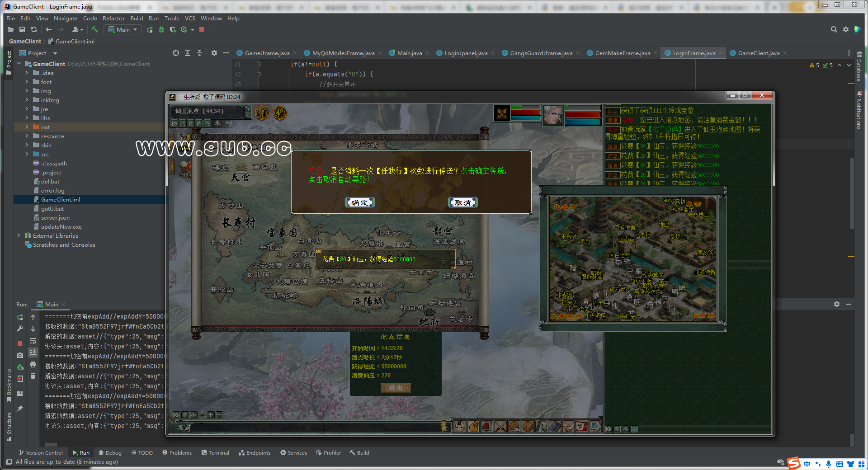This screenshot has height=470, width=868.
Task: Click the white horse mount icon in game toolbar
Action: coord(541,426)
